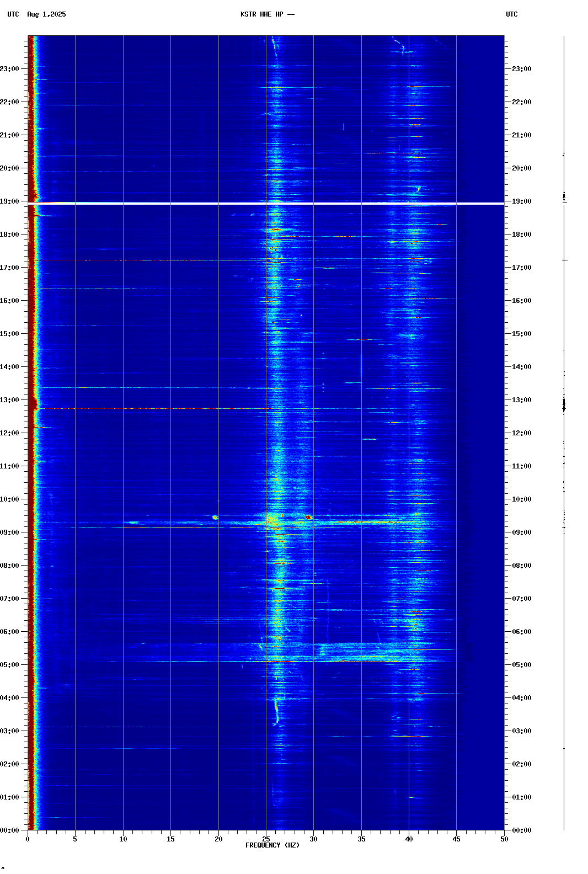Click the right axis 22:00 time label
The image size is (588, 874).
tap(522, 102)
